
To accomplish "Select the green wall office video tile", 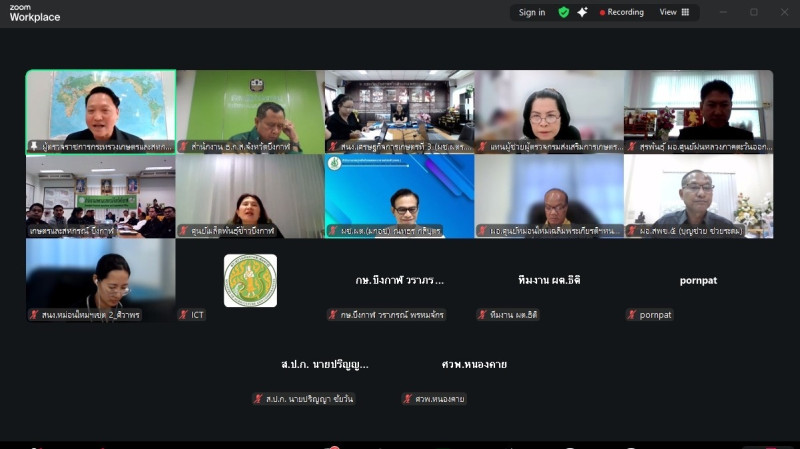I will pos(251,112).
